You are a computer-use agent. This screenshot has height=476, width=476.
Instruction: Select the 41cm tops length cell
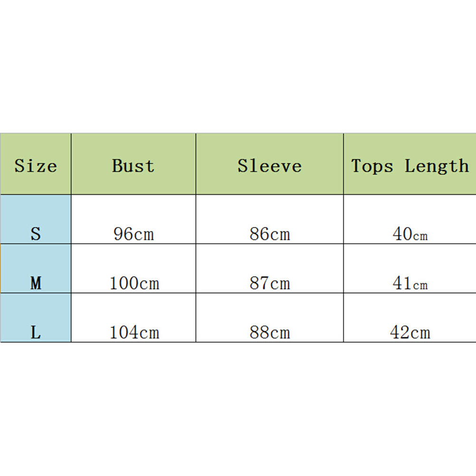[409, 284]
